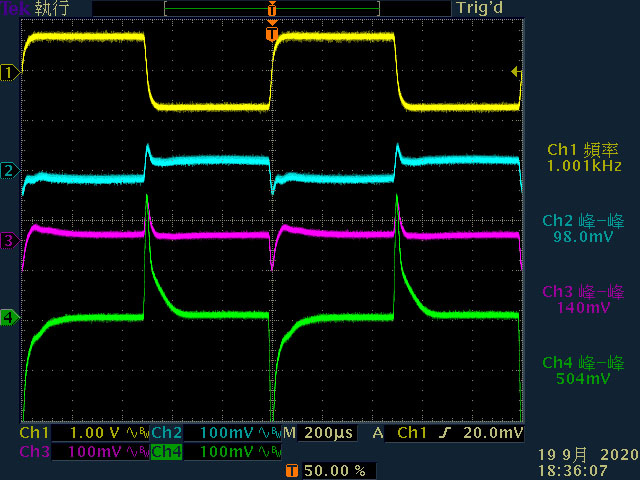Click the Ch1 frequency 1.001kHz readout
The height and width of the screenshot is (480, 640).
584,158
